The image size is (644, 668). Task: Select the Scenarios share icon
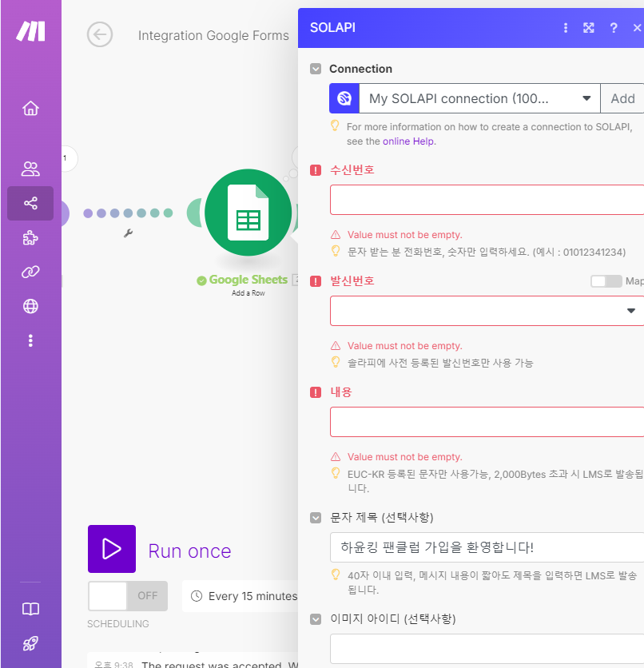click(30, 203)
